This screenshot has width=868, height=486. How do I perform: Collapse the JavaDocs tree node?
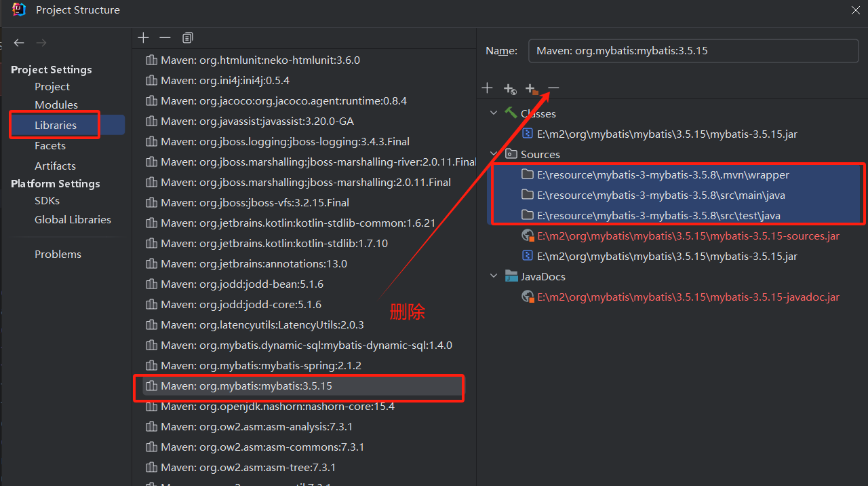(494, 276)
